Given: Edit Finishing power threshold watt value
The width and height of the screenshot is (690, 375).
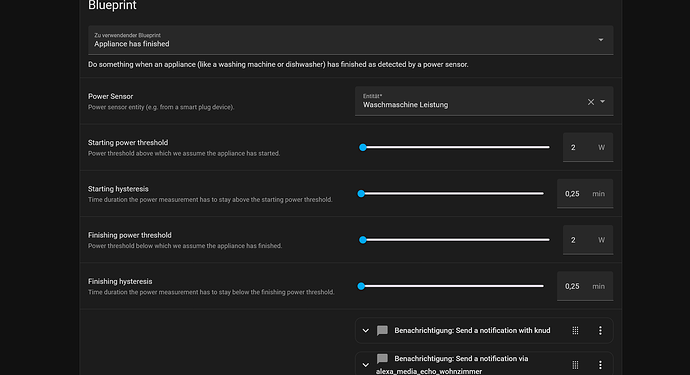Looking at the screenshot, I should tap(587, 240).
